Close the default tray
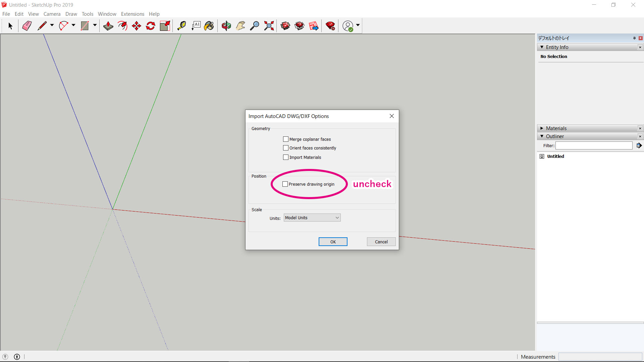The image size is (644, 362). 641,38
